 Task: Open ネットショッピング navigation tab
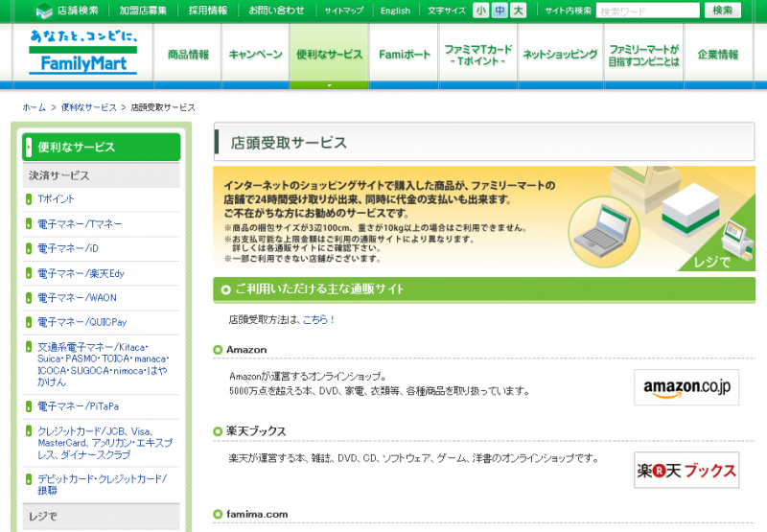tap(561, 55)
